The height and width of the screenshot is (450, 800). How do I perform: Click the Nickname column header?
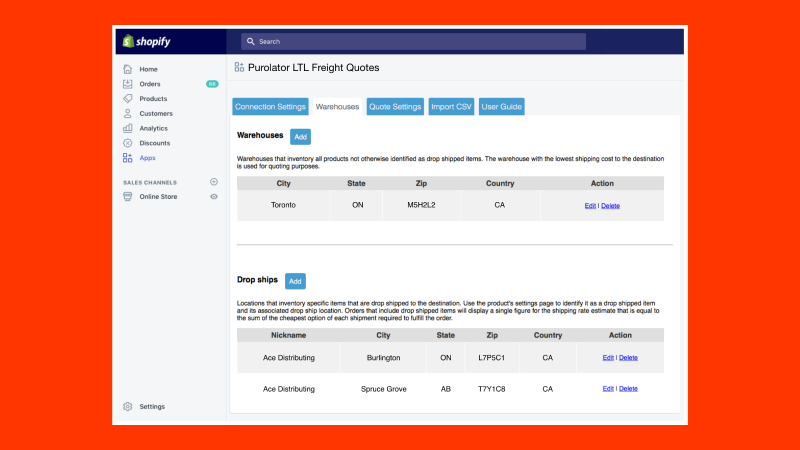(x=289, y=335)
